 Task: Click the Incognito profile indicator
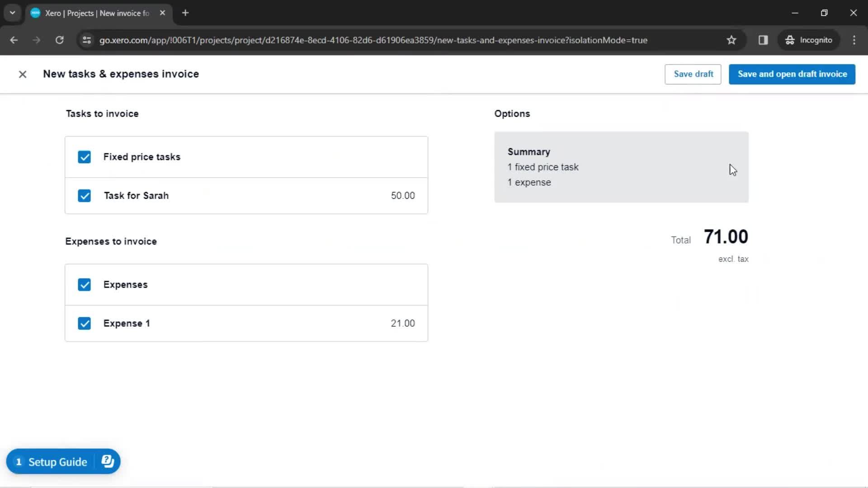click(x=809, y=40)
